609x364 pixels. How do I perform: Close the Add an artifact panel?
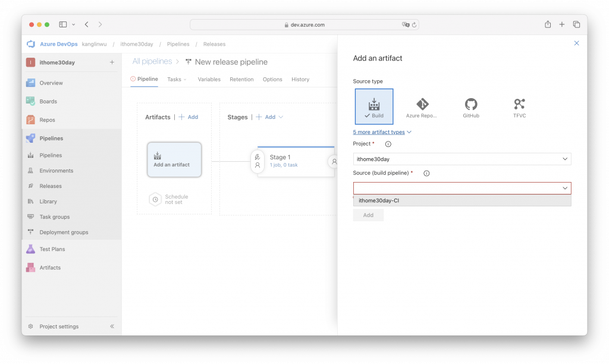576,43
